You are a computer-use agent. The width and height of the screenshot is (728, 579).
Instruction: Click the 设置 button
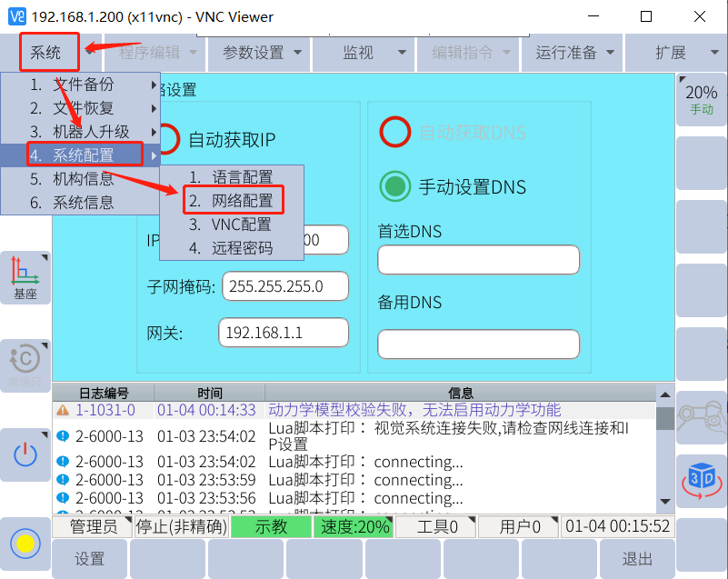click(89, 559)
